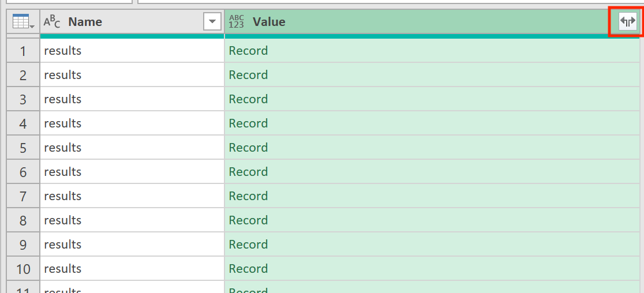The height and width of the screenshot is (293, 644).
Task: Open the Name column filter dropdown
Action: (x=212, y=22)
